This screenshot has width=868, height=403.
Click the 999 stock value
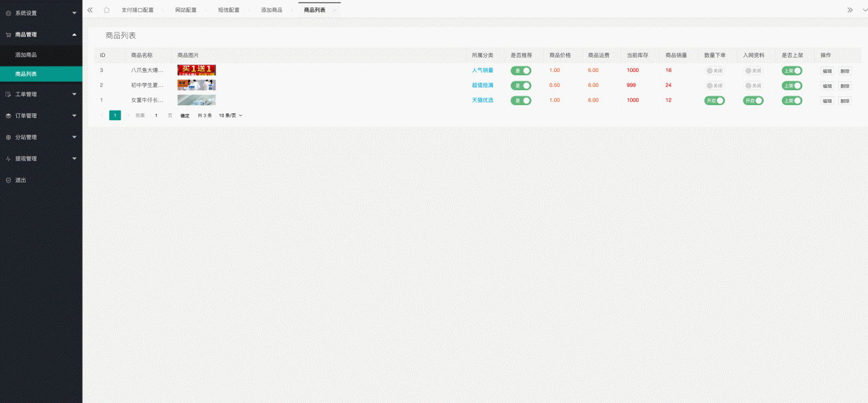pos(631,85)
